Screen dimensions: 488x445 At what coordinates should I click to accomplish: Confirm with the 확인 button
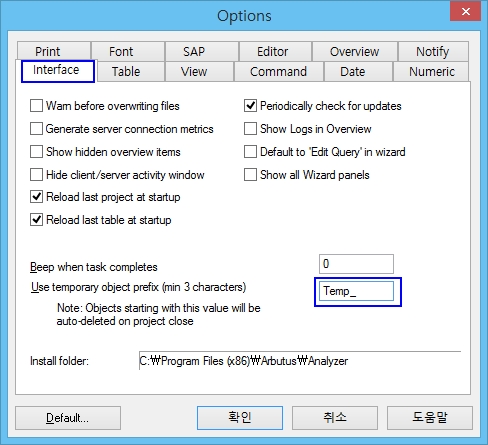pos(240,418)
